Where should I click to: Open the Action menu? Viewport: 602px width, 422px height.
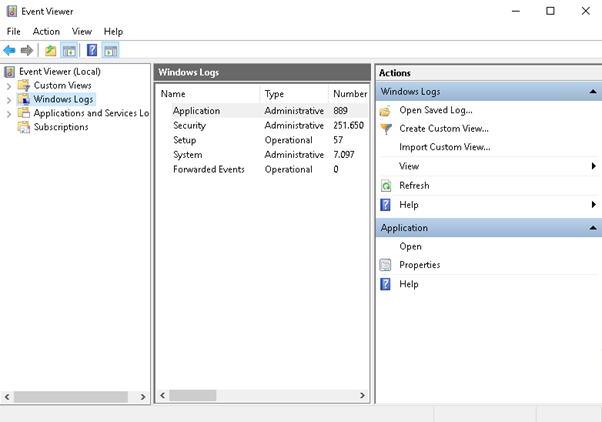pos(46,31)
